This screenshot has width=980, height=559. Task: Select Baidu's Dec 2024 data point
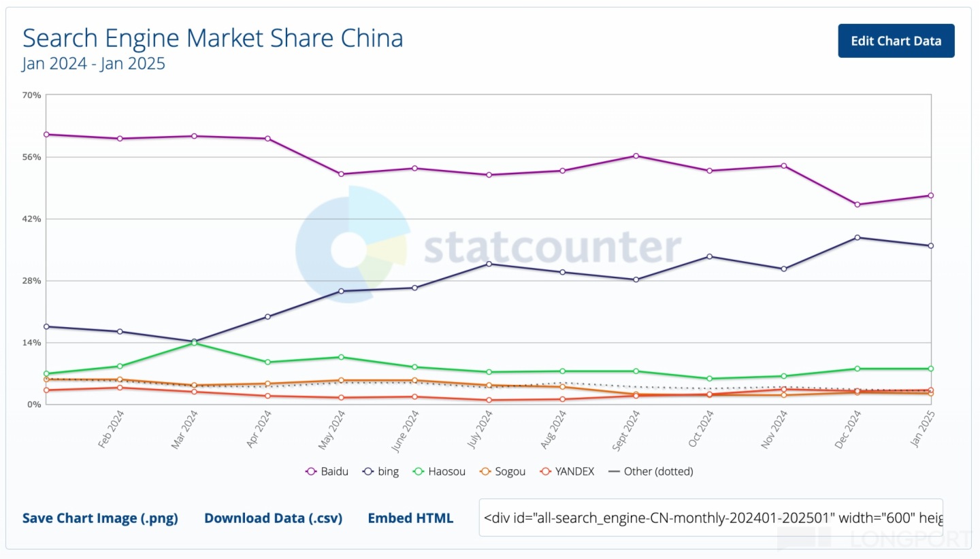click(857, 205)
